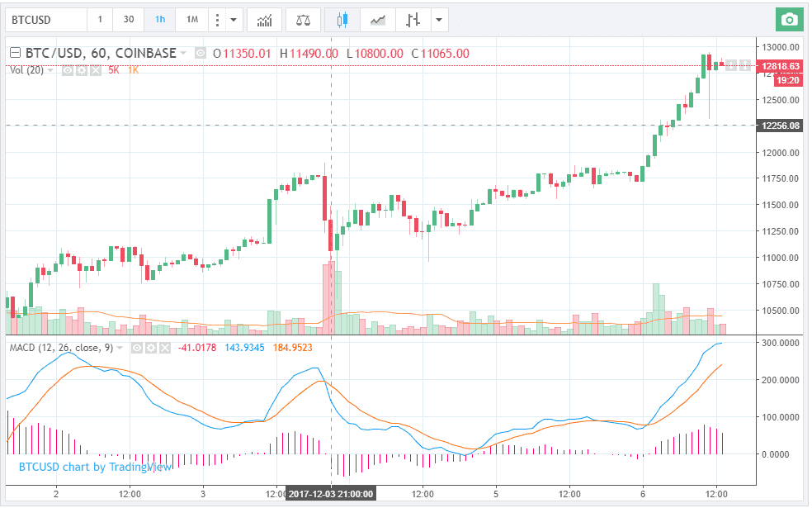The image size is (812, 508).
Task: Select the candlestick chart style
Action: click(x=342, y=20)
